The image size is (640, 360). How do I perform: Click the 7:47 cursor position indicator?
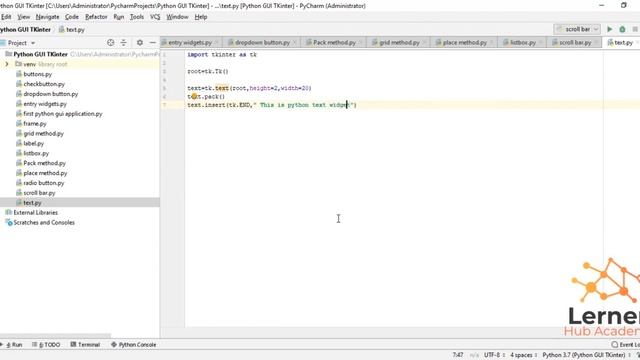(458, 356)
